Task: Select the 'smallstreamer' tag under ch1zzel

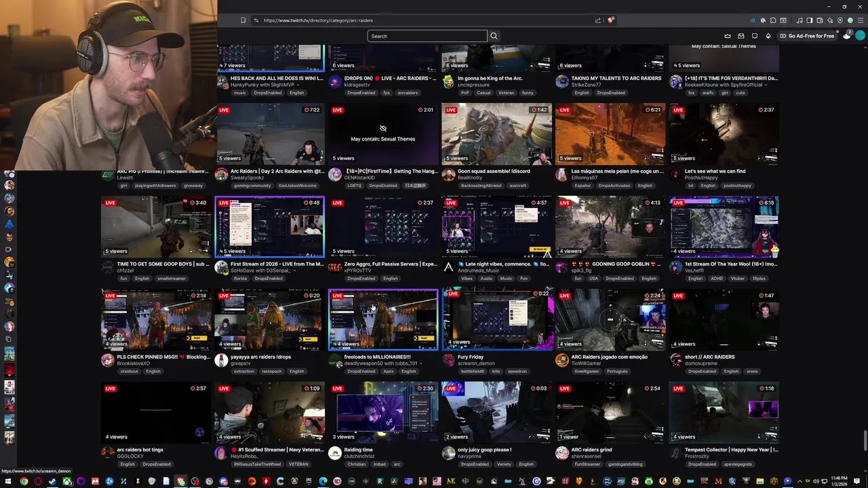Action: point(171,278)
